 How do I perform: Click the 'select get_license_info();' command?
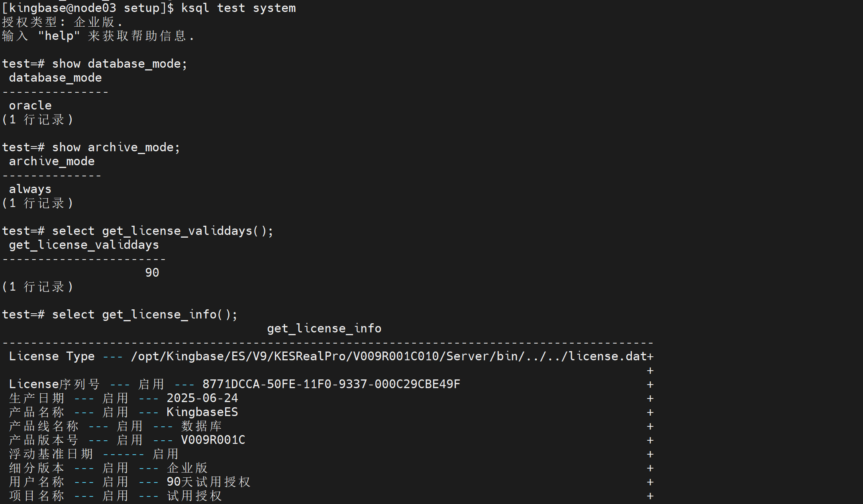click(x=144, y=315)
